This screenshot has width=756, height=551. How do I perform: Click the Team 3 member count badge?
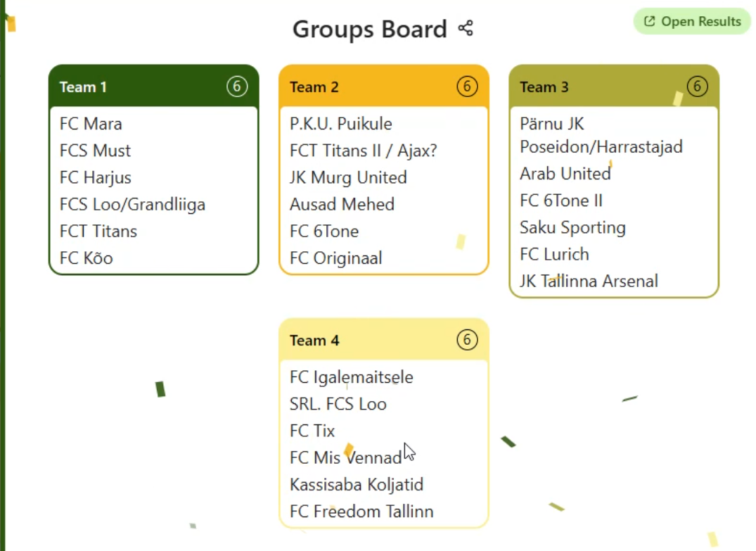[x=697, y=87]
